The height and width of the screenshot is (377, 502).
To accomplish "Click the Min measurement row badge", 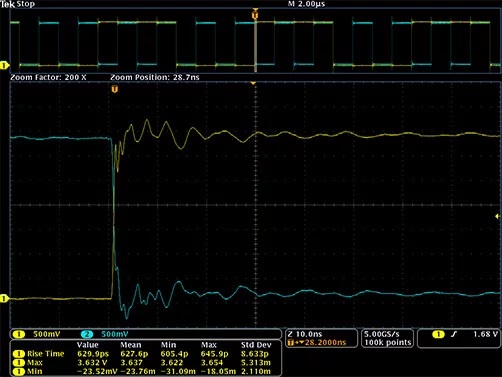I will 19,371.
